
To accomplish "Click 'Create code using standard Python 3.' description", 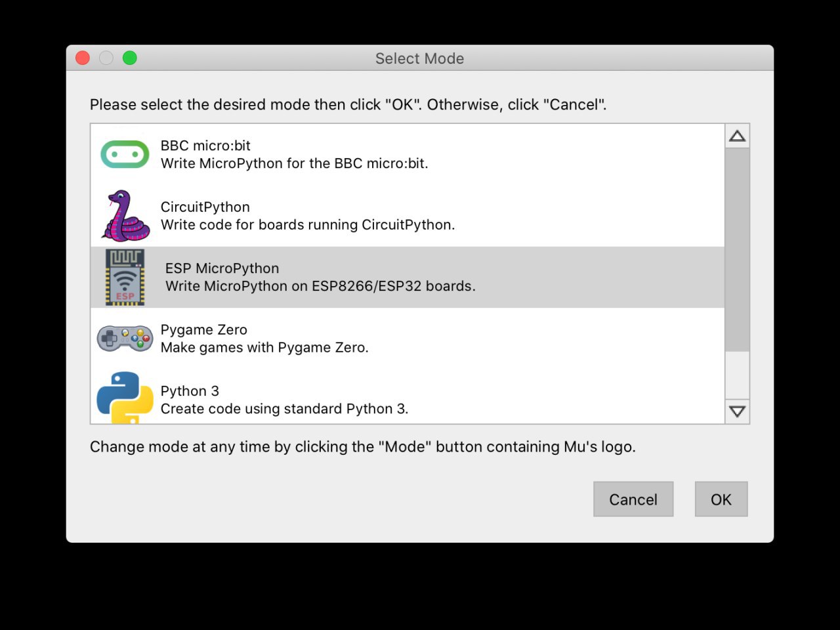I will (x=285, y=409).
